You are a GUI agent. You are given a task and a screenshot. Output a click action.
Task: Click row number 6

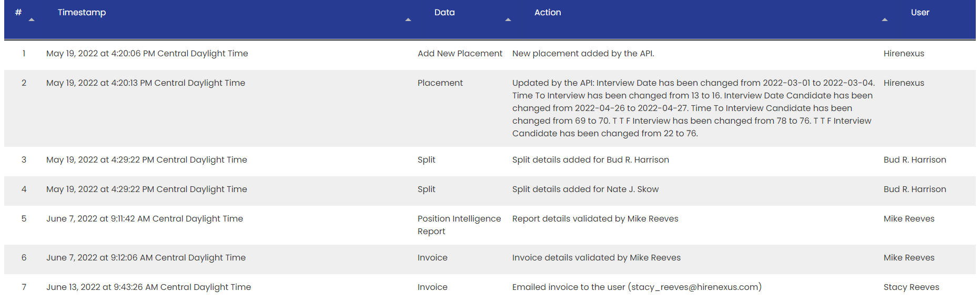(x=24, y=257)
